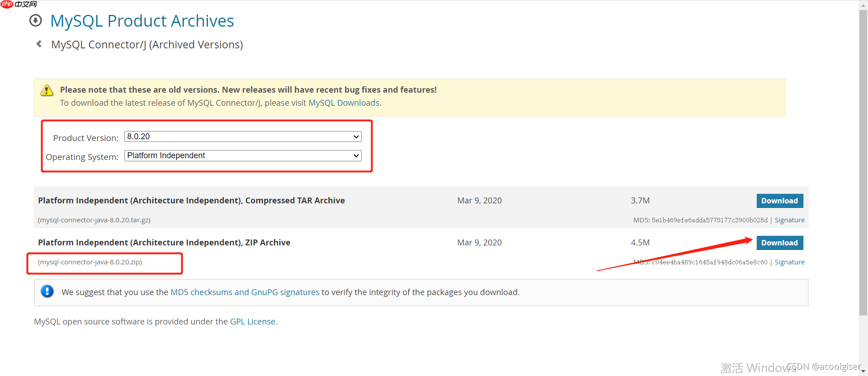Open the Operating System dropdown

[x=243, y=155]
